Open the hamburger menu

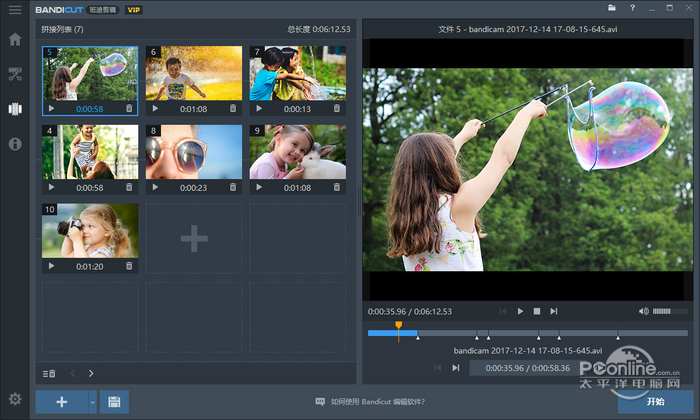pyautogui.click(x=15, y=10)
